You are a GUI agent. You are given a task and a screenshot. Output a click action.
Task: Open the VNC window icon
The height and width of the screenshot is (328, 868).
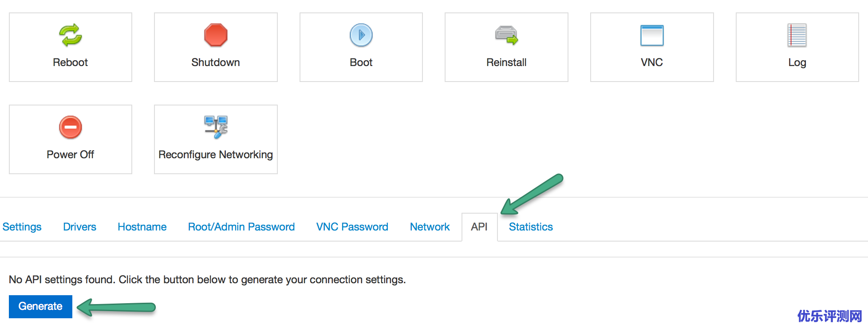tap(652, 35)
